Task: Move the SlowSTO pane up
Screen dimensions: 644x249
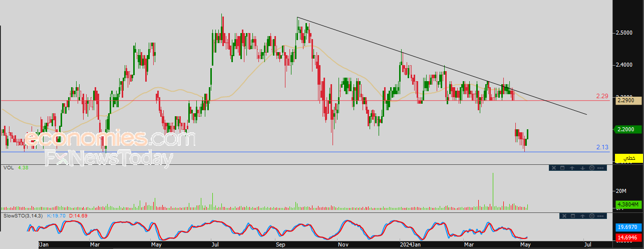Action: click(x=582, y=215)
